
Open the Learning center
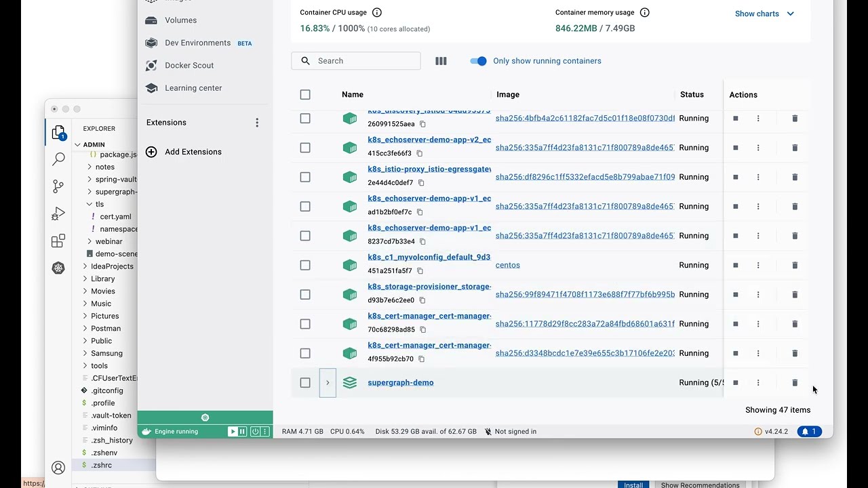point(193,88)
